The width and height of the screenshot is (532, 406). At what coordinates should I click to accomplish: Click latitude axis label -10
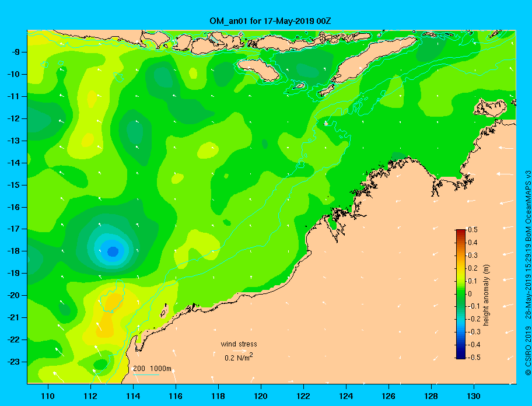coord(13,74)
